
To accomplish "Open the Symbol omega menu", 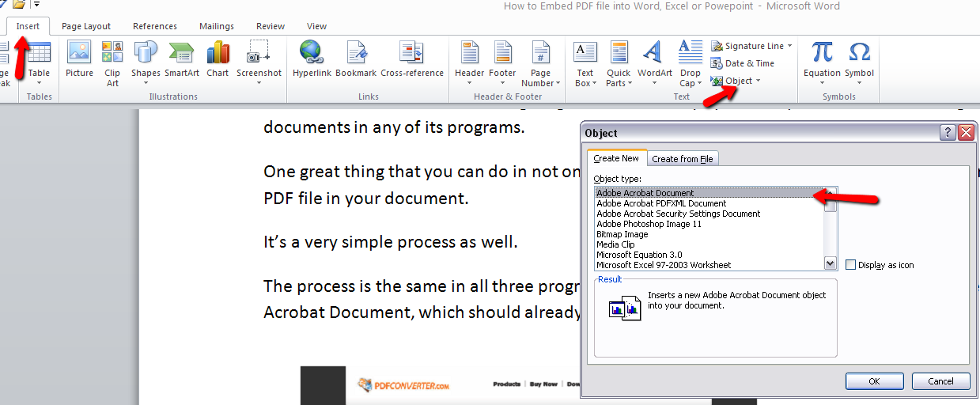I will click(x=859, y=62).
